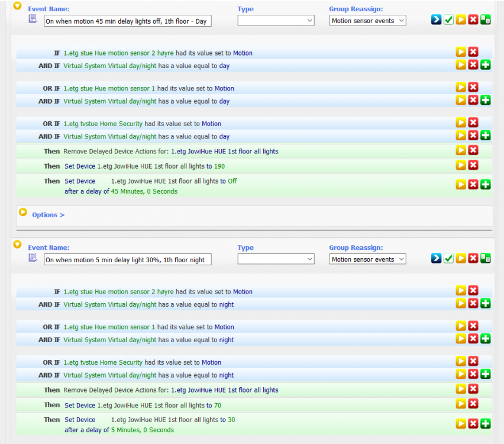Edit the night event via header yellow arrow
The image size is (504, 444).
coord(461,259)
